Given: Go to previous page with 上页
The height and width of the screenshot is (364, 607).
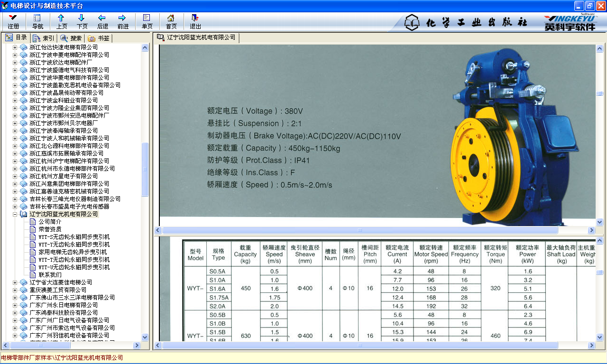Looking at the screenshot, I should (61, 21).
